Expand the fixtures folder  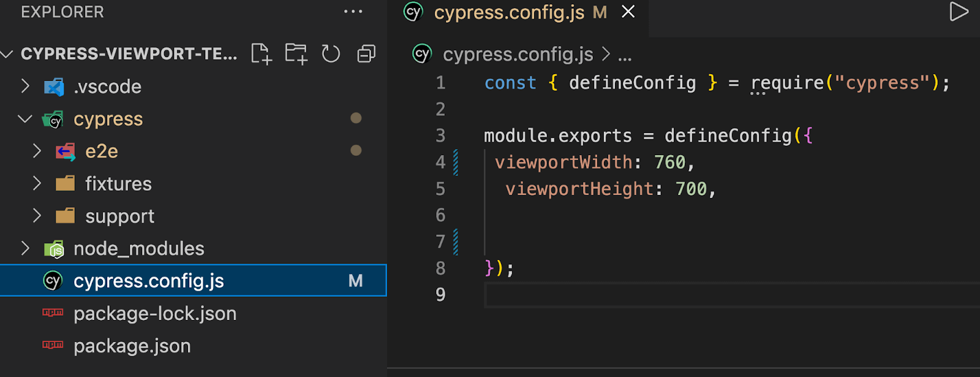(x=37, y=183)
